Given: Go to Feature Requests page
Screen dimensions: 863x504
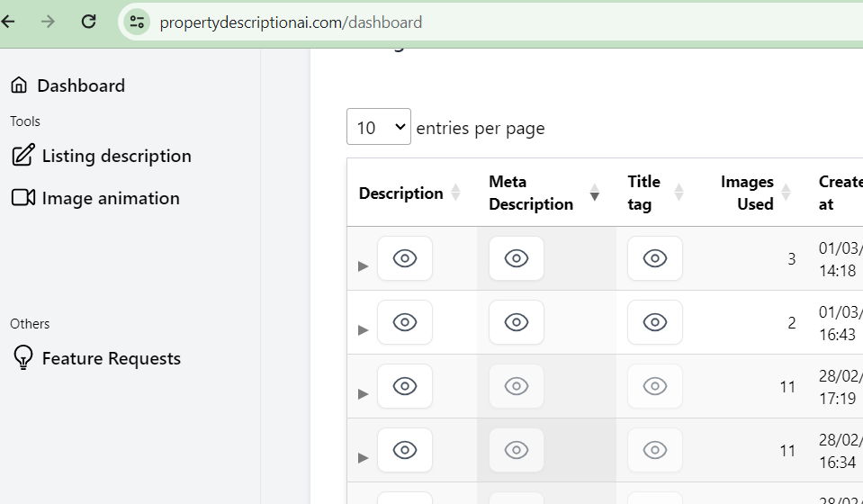Looking at the screenshot, I should point(111,358).
